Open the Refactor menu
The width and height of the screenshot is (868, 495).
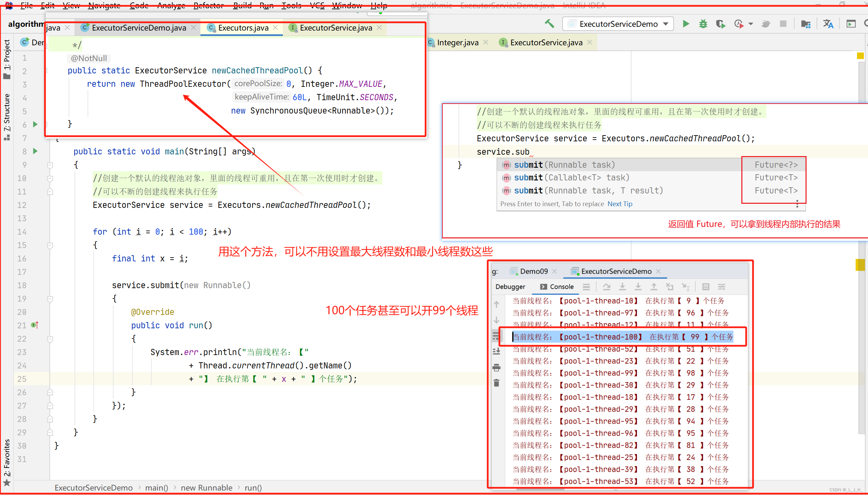208,5
